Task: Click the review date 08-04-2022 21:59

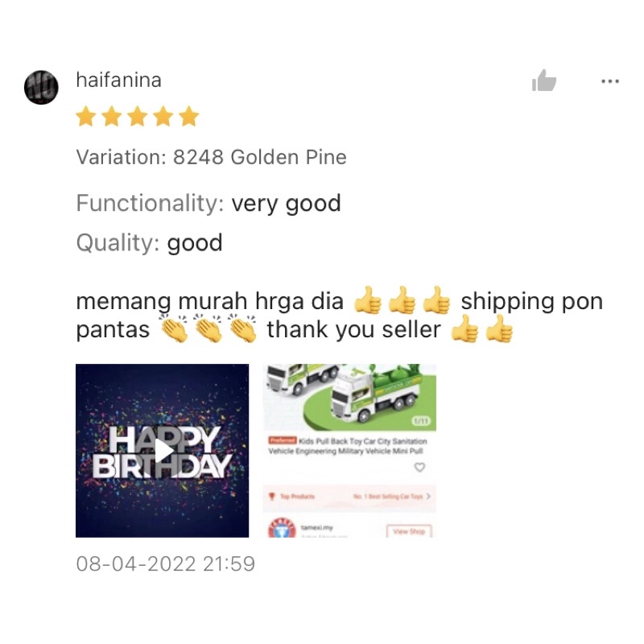Action: click(166, 563)
